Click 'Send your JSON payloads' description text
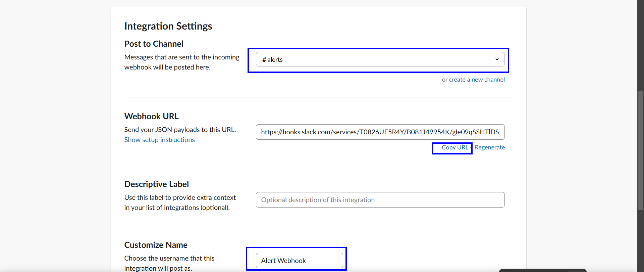Viewport: 644px width, 272px height. coord(180,130)
